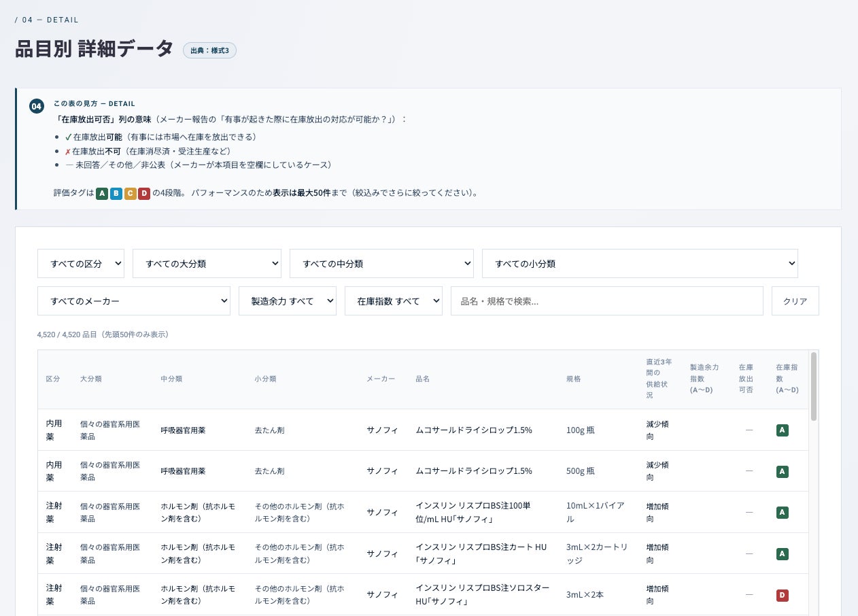Open the 在庫指数 すべて dropdown
The image size is (858, 616).
pyautogui.click(x=394, y=301)
